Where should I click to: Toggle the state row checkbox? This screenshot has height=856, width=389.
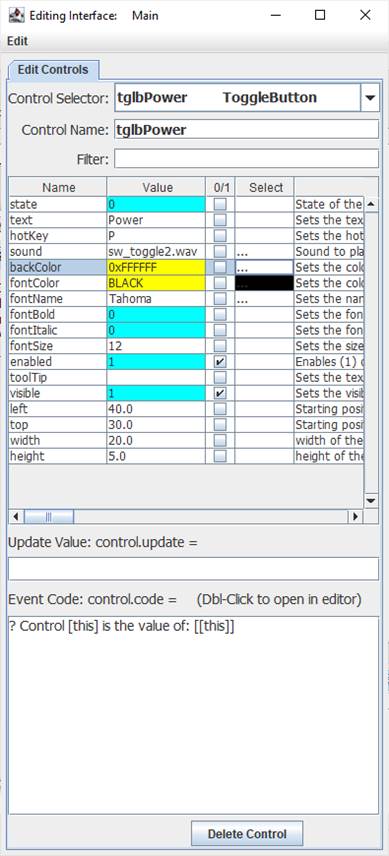tap(220, 205)
